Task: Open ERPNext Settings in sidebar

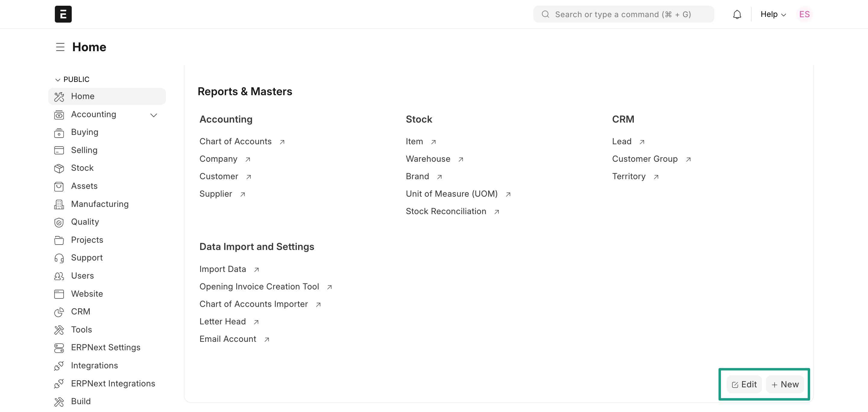Action: point(105,347)
